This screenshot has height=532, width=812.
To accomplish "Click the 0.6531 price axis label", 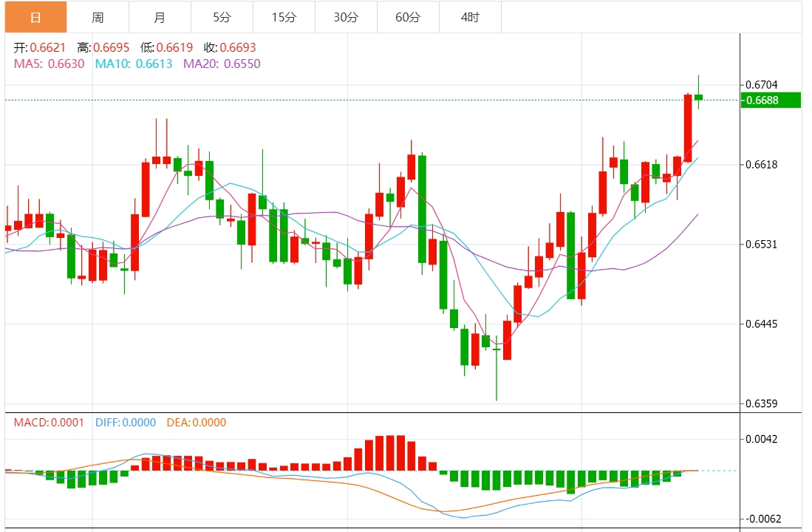I will coord(761,244).
